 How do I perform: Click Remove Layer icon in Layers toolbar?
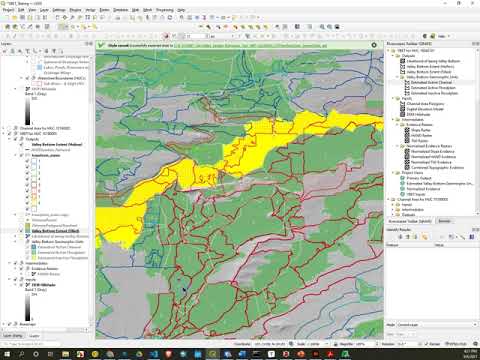click(x=61, y=51)
